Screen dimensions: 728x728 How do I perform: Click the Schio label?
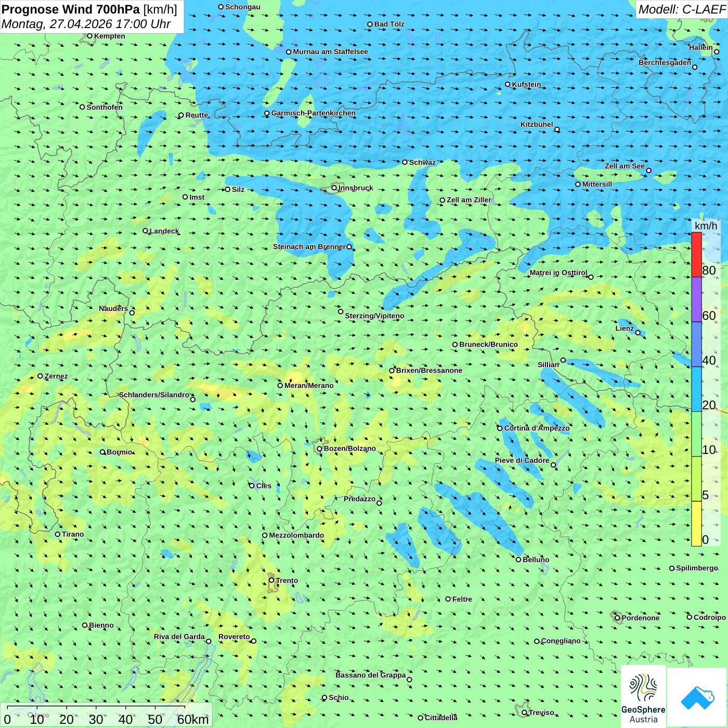tap(339, 697)
